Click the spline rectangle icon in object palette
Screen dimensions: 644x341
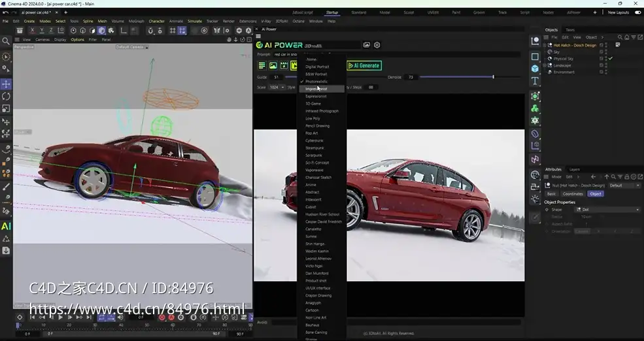[x=535, y=57]
